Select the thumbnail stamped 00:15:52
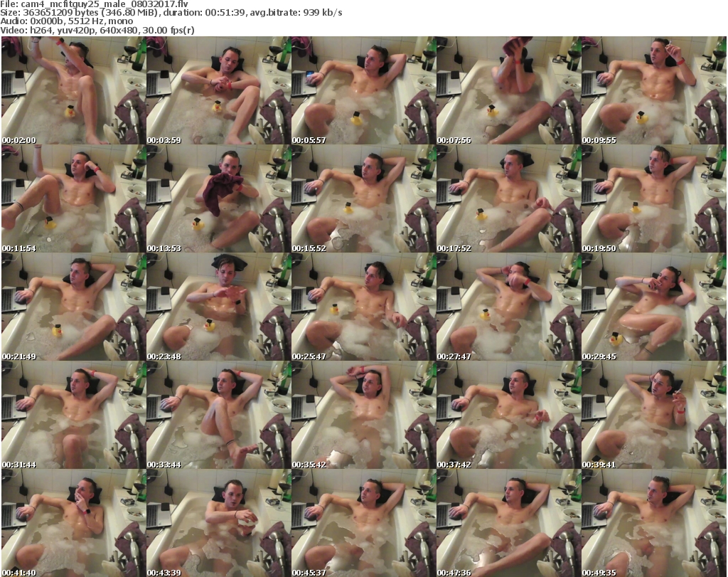 [363, 198]
